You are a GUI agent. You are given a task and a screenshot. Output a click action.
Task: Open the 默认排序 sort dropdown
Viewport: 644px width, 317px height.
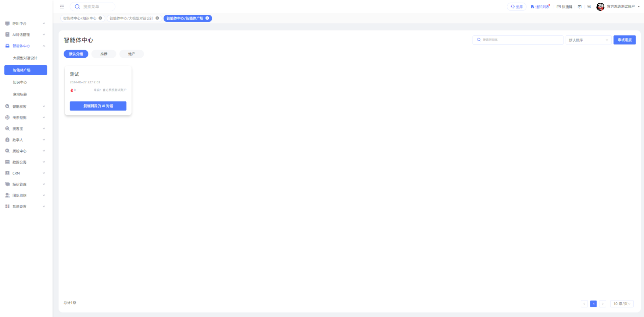(x=588, y=40)
